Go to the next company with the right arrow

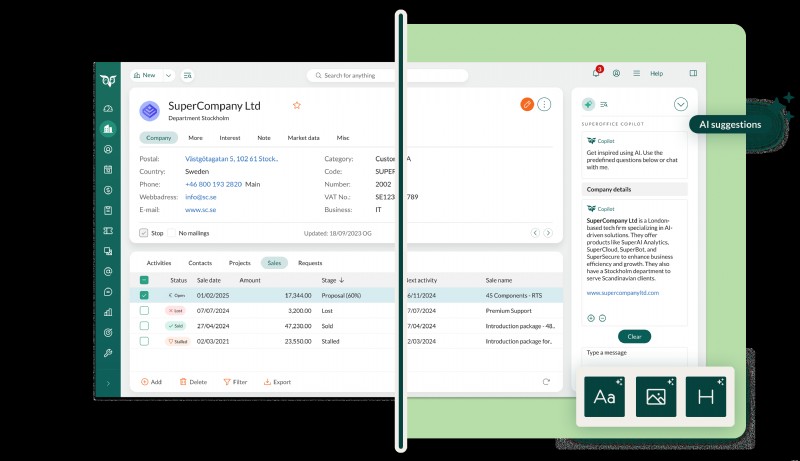coord(548,233)
